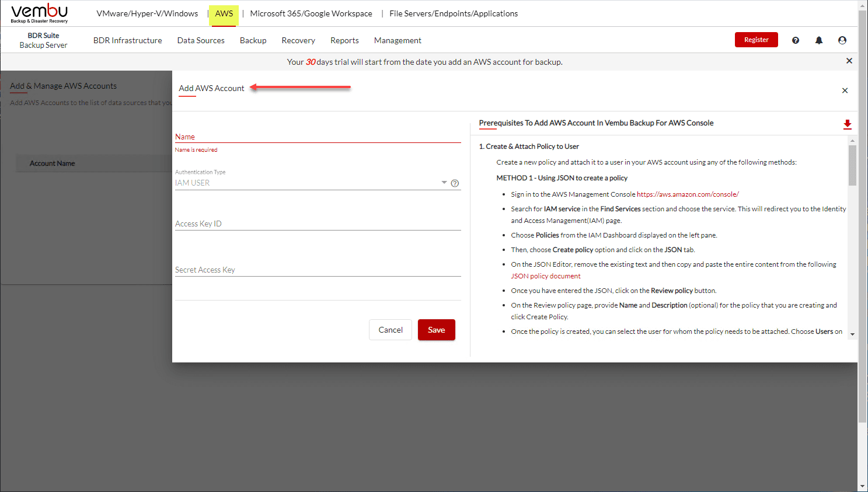868x492 pixels.
Task: Open the Recovery menu
Action: tap(298, 40)
